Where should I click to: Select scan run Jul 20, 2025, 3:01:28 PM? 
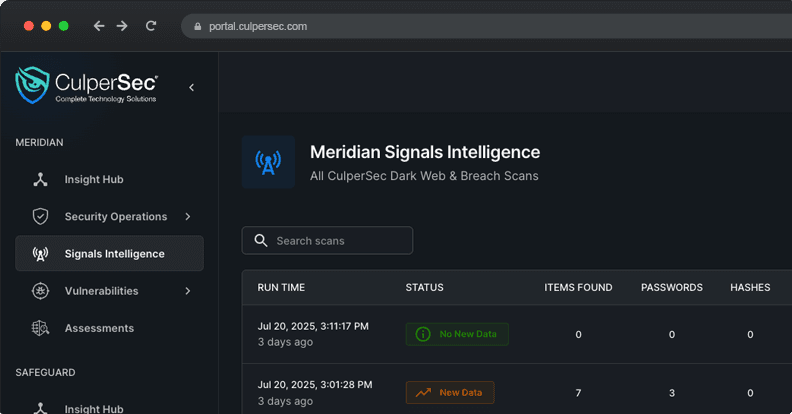315,385
